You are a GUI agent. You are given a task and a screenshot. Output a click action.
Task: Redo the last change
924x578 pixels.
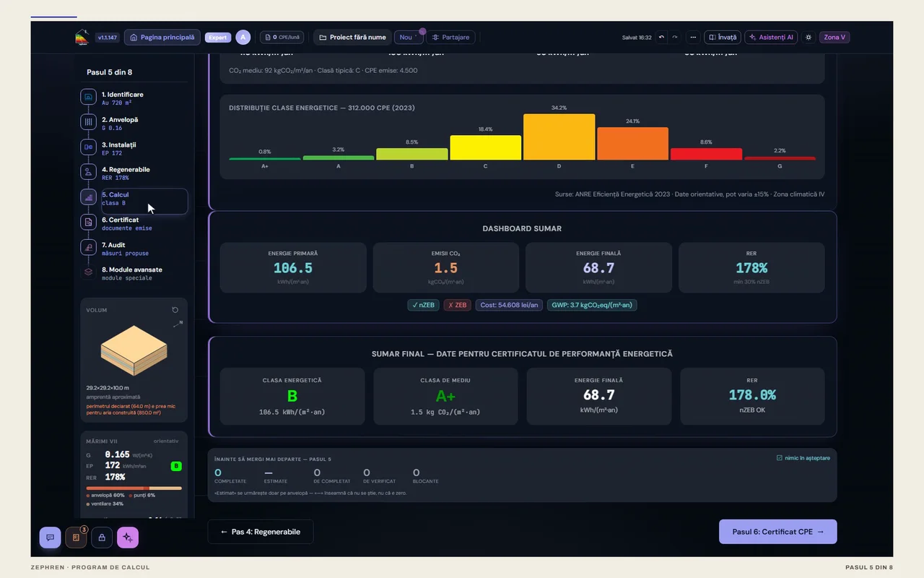point(675,37)
